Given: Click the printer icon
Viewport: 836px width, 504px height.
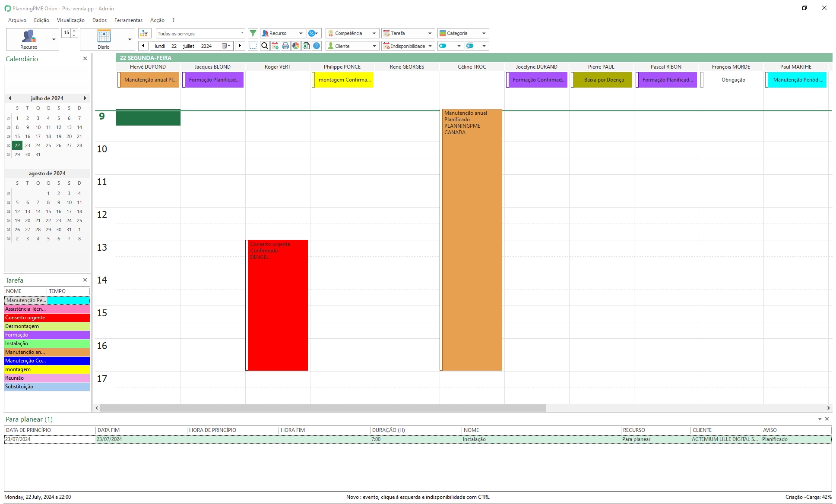Looking at the screenshot, I should (x=285, y=46).
